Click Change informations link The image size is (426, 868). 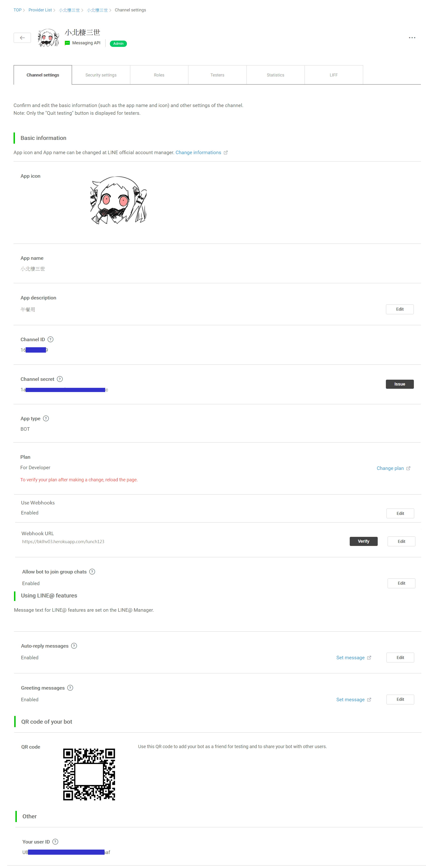pyautogui.click(x=198, y=153)
